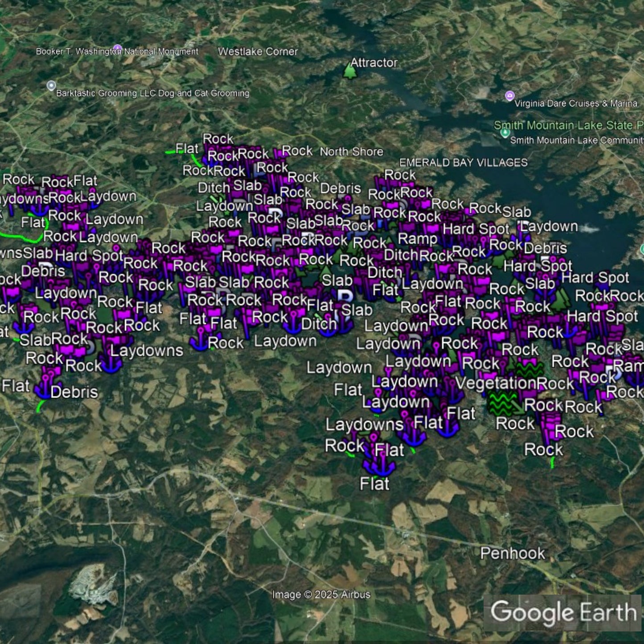Select the Ramp waypoint label
This screenshot has height=644, width=644.
coord(417,239)
